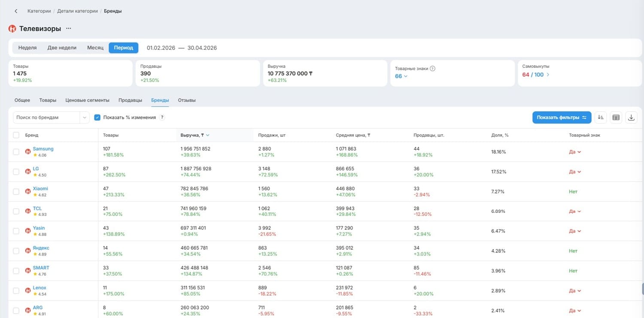
Task: Expand the Товарные знаки 66 dropdown
Action: pyautogui.click(x=401, y=76)
